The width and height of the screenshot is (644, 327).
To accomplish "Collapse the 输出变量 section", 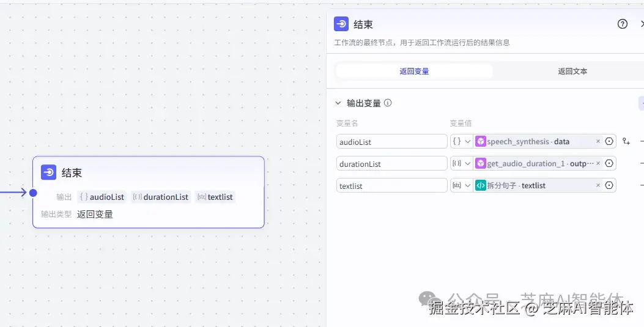I will coord(338,103).
